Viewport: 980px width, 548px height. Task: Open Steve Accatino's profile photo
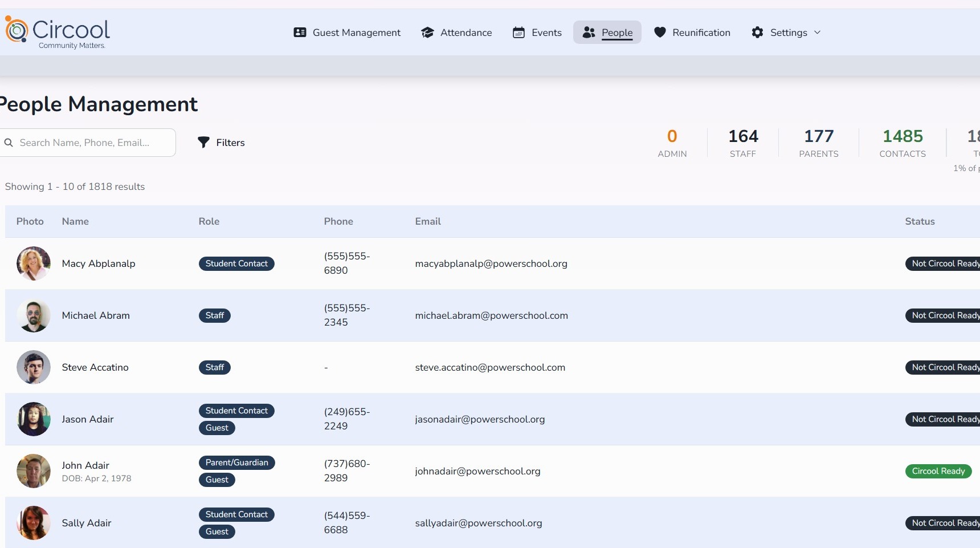pyautogui.click(x=34, y=367)
